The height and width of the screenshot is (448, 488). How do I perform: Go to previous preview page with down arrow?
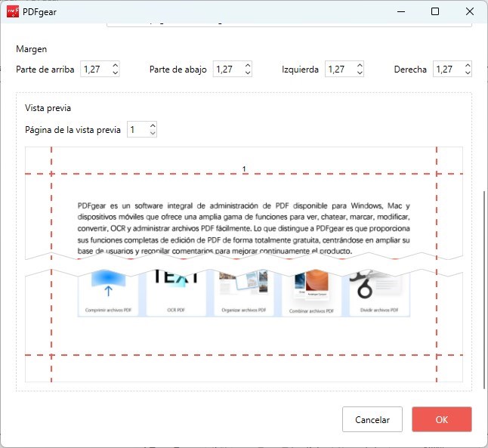153,133
